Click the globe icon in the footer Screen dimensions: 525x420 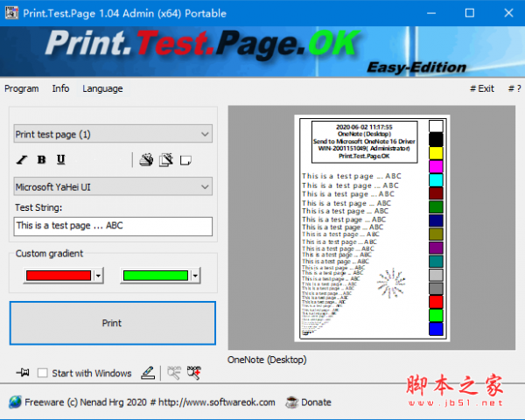point(15,402)
